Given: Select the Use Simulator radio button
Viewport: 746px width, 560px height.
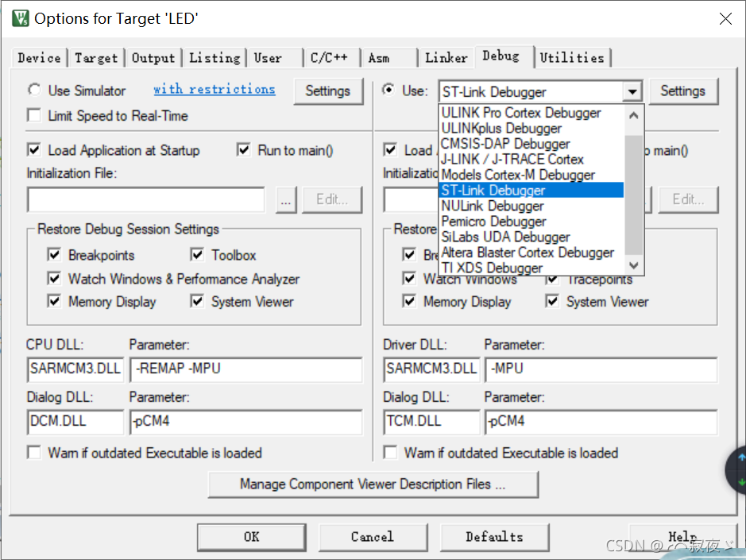Looking at the screenshot, I should pos(34,90).
